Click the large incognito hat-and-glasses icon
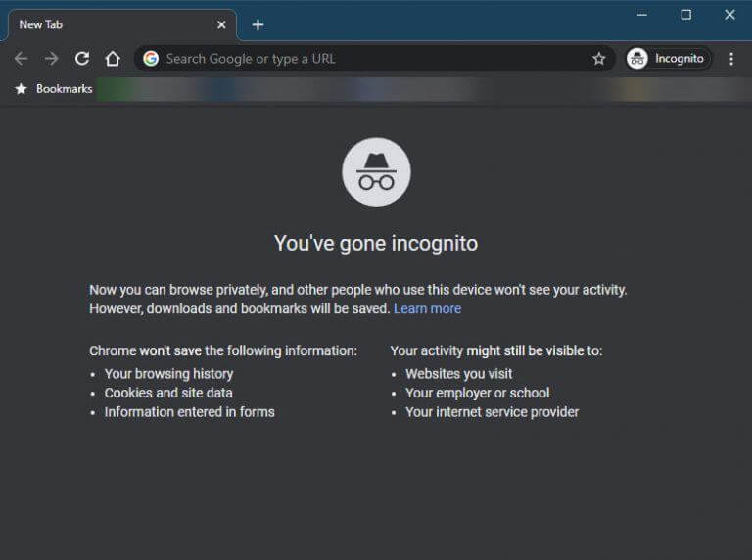This screenshot has width=752, height=560. coord(376,172)
